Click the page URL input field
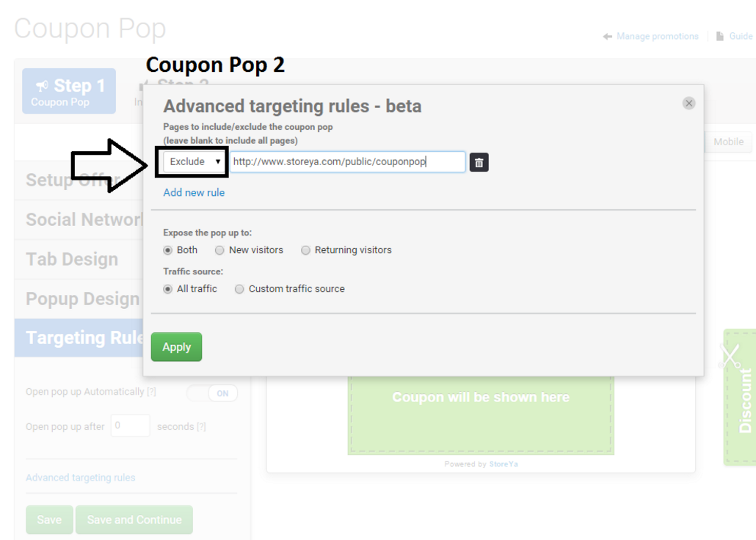The height and width of the screenshot is (540, 756). click(x=346, y=161)
